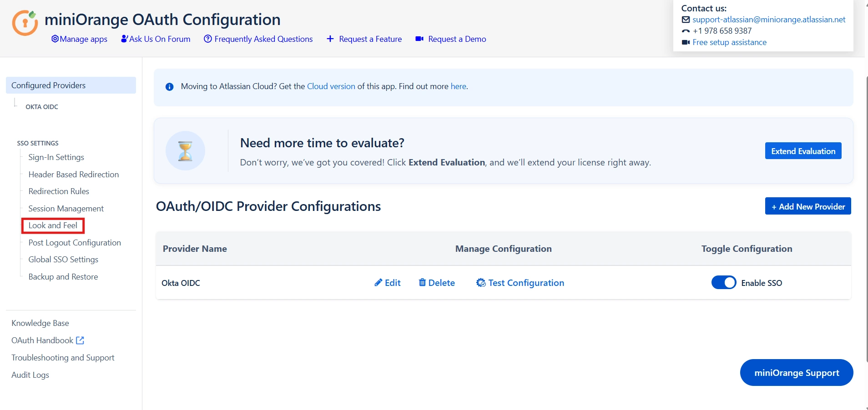Click the miniOrange OAuth Configuration title
Image resolution: width=868 pixels, height=410 pixels.
tap(162, 20)
